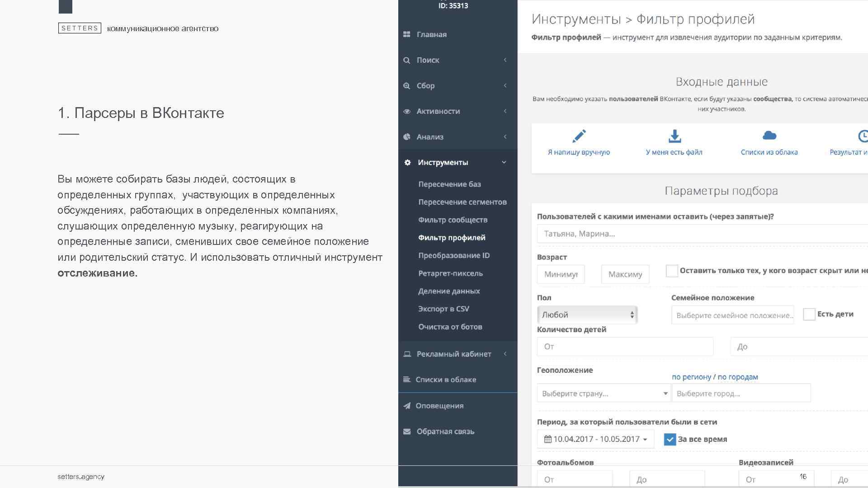Click the cloud icon for cloud lists
Image resolution: width=868 pixels, height=488 pixels.
(x=769, y=136)
